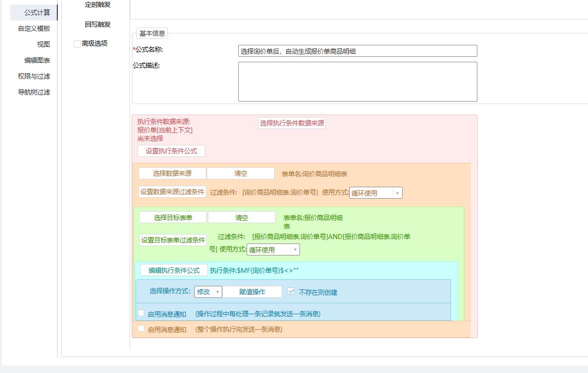Enable the 高级选项 checkbox
The width and height of the screenshot is (588, 373).
pos(77,44)
